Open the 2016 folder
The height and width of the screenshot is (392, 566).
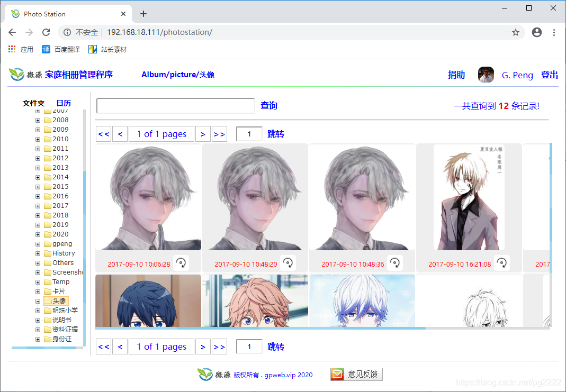[56, 196]
